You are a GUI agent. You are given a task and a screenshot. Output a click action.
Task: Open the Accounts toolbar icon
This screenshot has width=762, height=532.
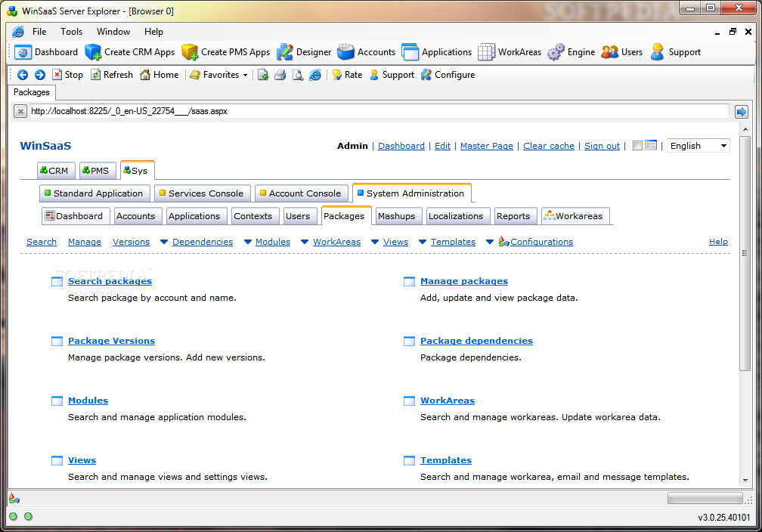click(x=346, y=52)
